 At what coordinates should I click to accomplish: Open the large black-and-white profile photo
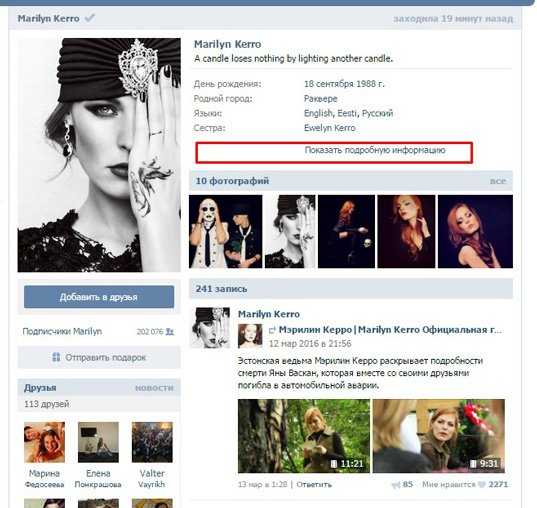click(99, 155)
